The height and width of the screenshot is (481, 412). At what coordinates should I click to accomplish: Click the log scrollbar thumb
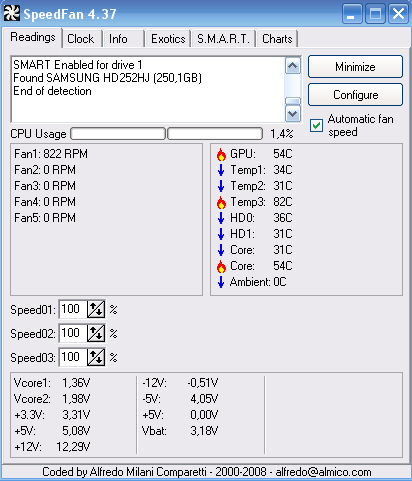[x=293, y=101]
